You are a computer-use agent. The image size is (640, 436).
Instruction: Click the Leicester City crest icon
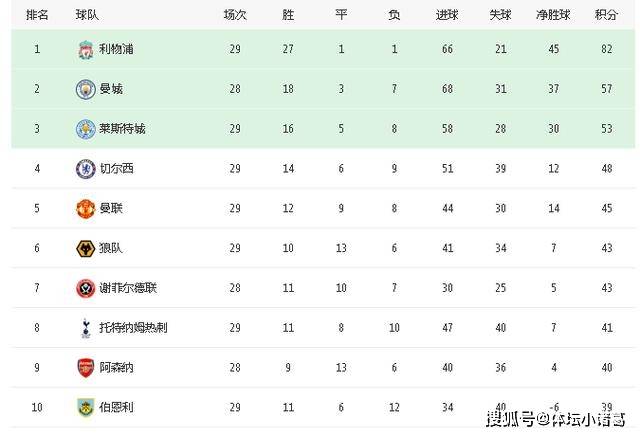click(85, 129)
